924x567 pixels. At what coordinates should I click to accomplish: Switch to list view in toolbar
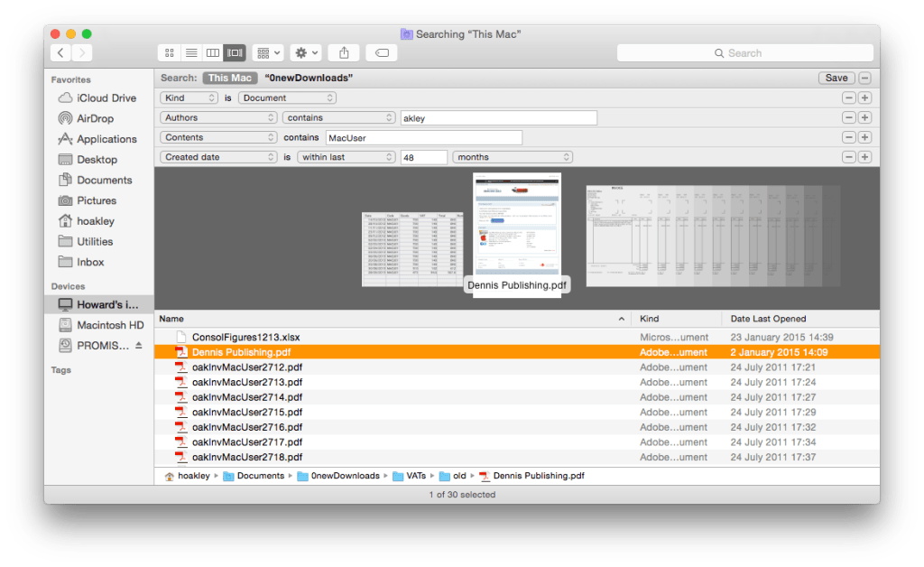tap(191, 53)
